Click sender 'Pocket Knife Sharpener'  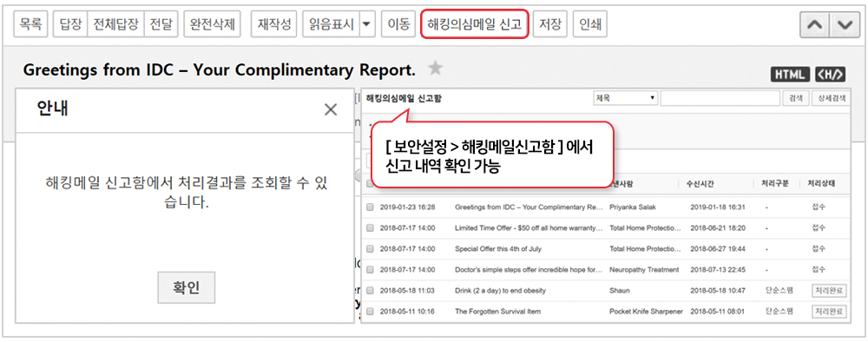point(646,312)
